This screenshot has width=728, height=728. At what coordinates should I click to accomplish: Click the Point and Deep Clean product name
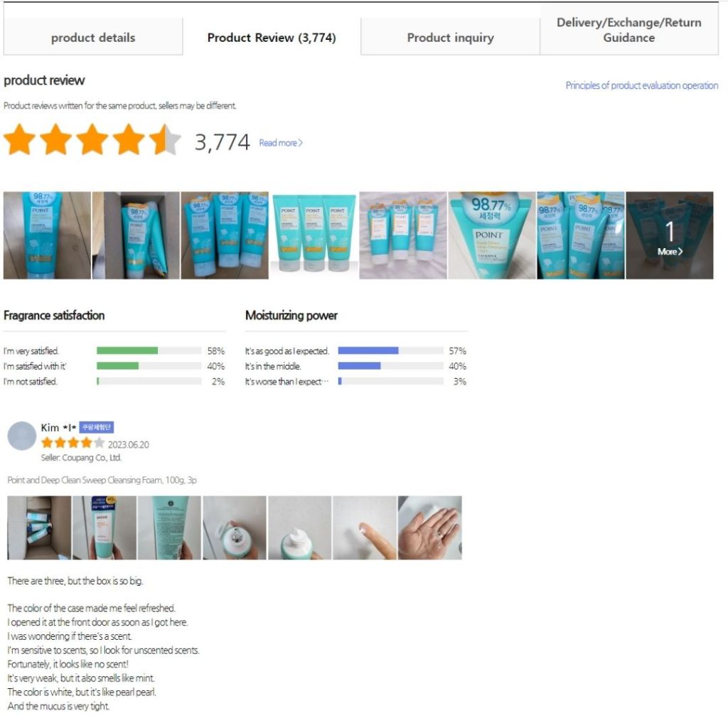click(x=102, y=480)
